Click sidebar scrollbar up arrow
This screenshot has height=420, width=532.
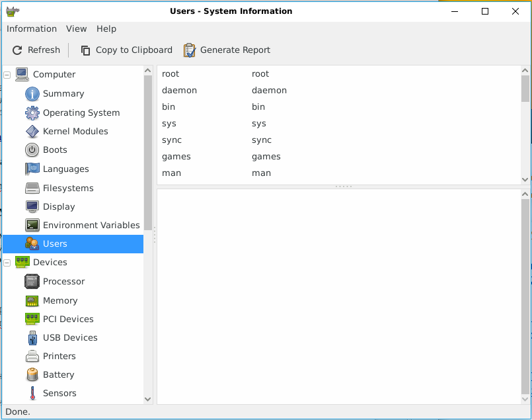[147, 71]
